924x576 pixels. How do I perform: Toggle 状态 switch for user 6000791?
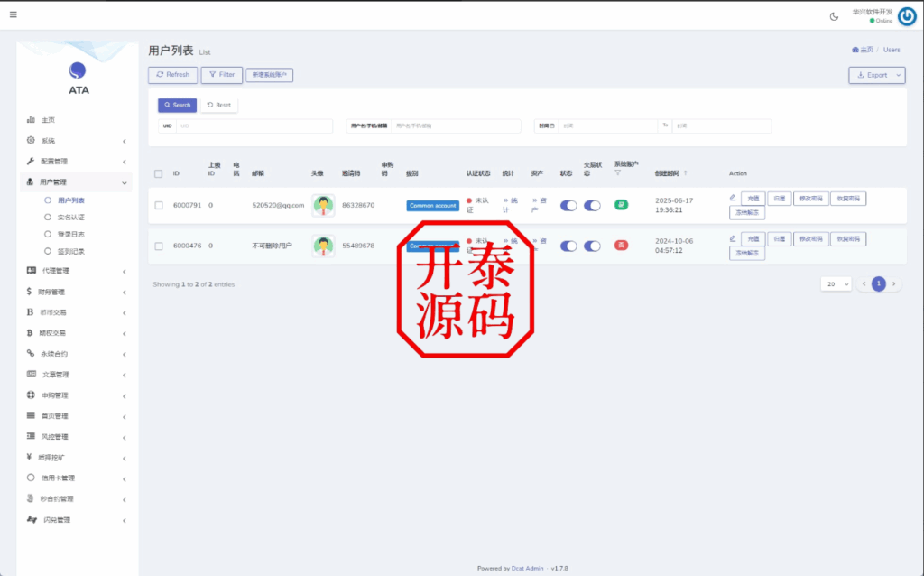(568, 205)
